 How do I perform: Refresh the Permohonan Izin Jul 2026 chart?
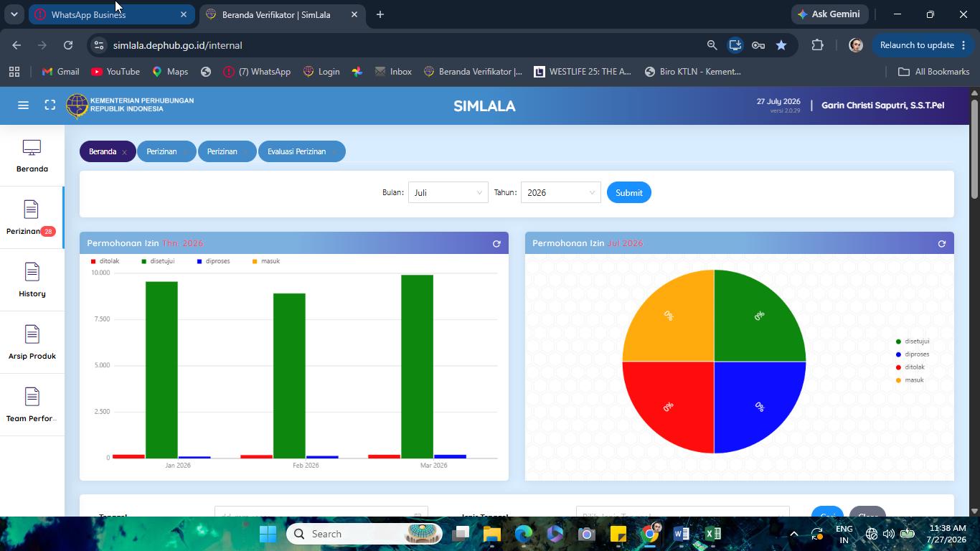(942, 244)
